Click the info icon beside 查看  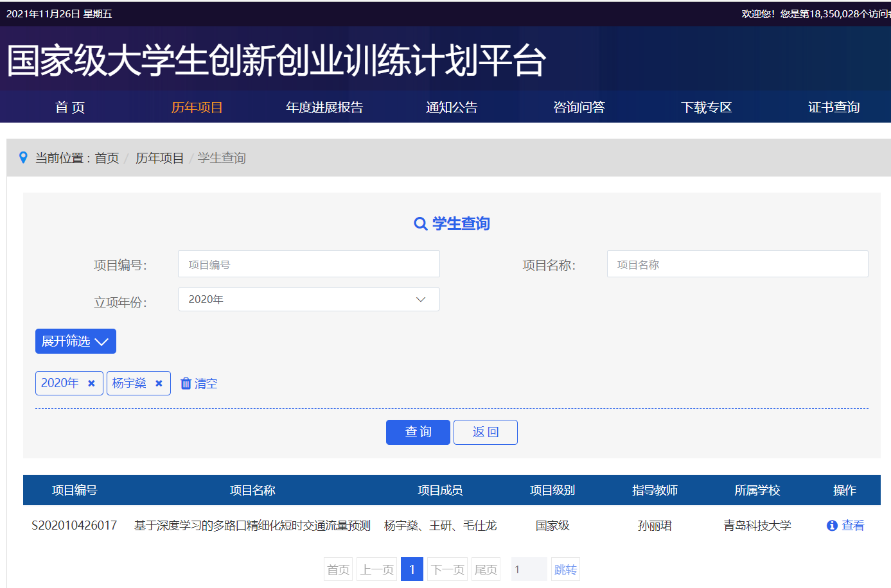click(x=832, y=526)
